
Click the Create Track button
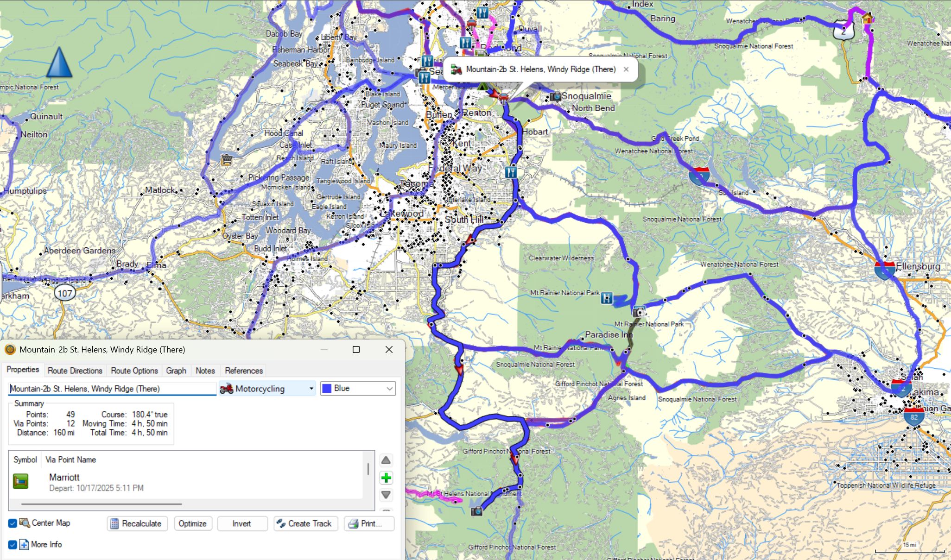pyautogui.click(x=305, y=523)
